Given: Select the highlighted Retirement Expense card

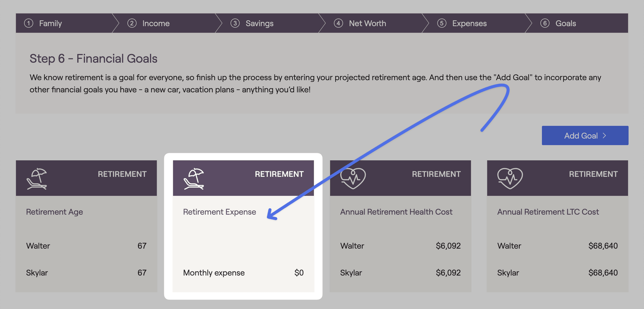Looking at the screenshot, I should pos(243,226).
